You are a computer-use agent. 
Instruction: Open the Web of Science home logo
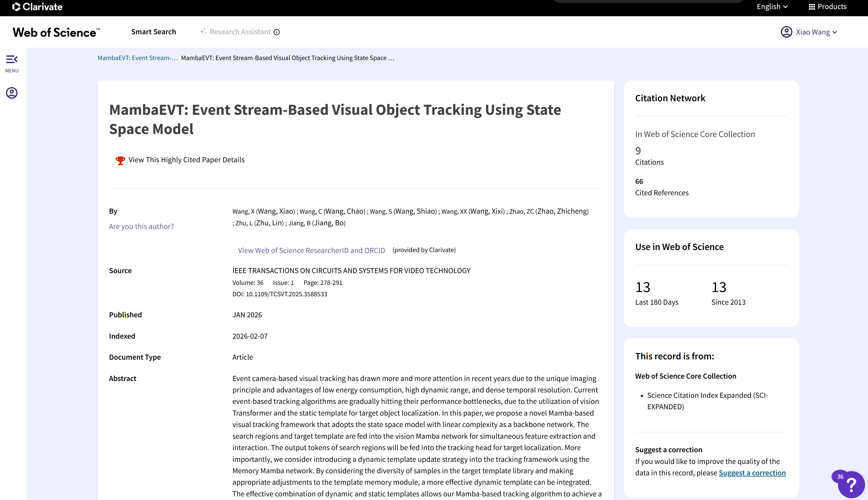[x=56, y=32]
